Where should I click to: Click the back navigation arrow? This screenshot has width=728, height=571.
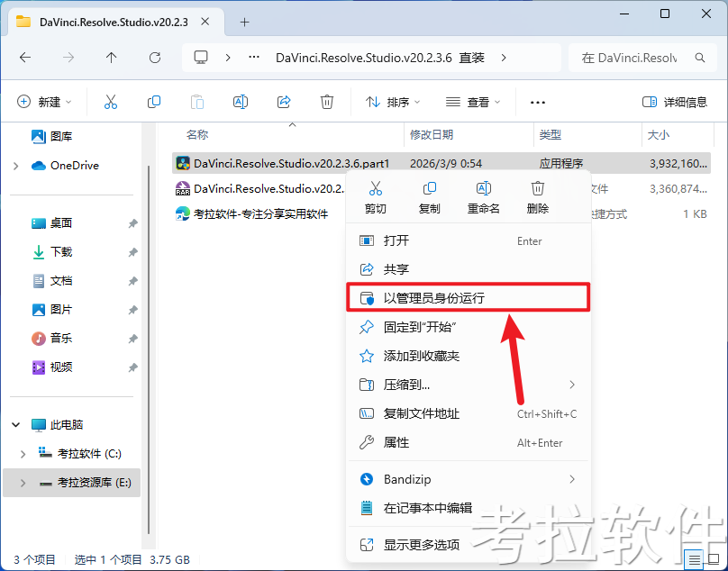coord(25,56)
